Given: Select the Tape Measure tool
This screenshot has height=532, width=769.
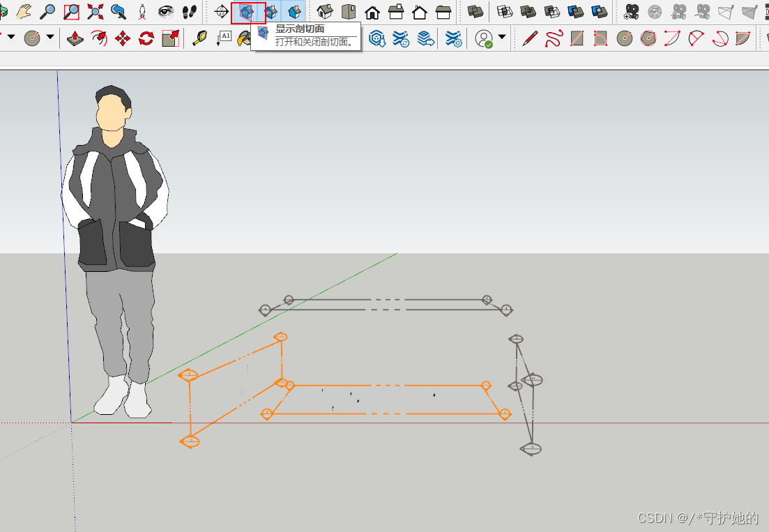Looking at the screenshot, I should pyautogui.click(x=199, y=38).
